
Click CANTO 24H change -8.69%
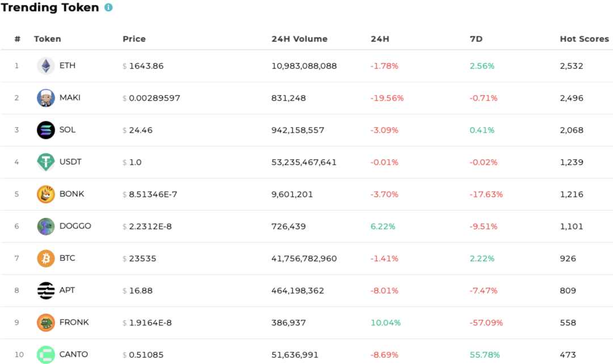pyautogui.click(x=384, y=354)
